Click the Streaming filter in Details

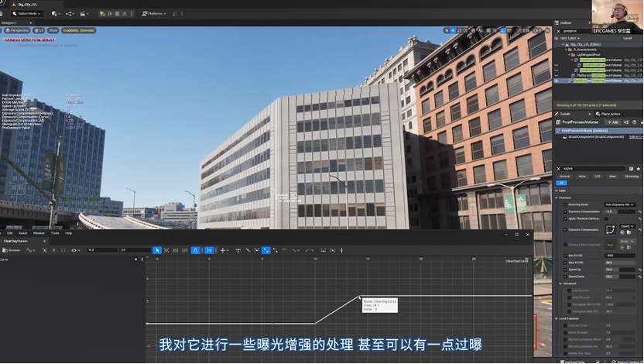pyautogui.click(x=632, y=177)
